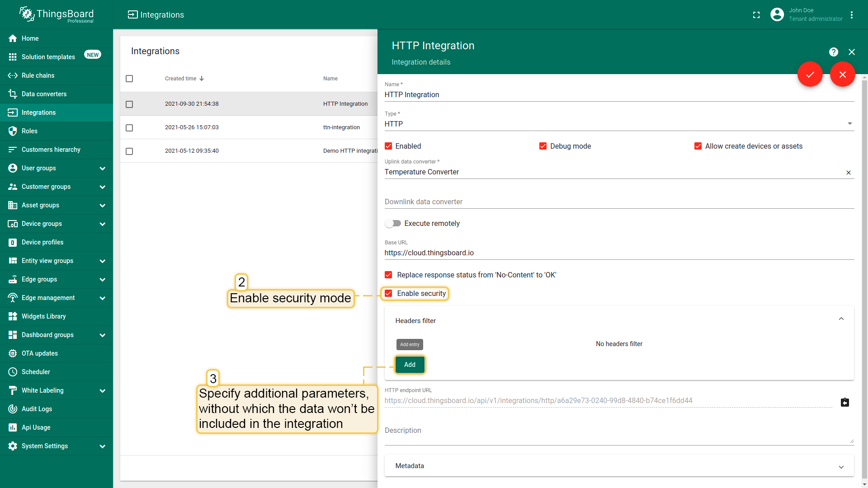Expand the Metadata section
This screenshot has height=488, width=868.
coord(841,467)
